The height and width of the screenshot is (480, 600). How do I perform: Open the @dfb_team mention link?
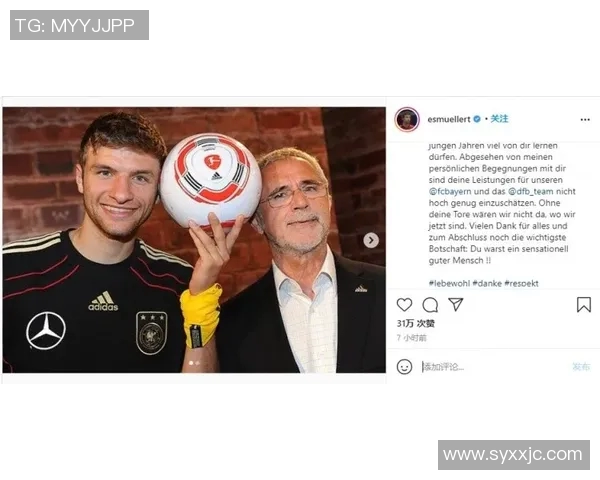(530, 191)
